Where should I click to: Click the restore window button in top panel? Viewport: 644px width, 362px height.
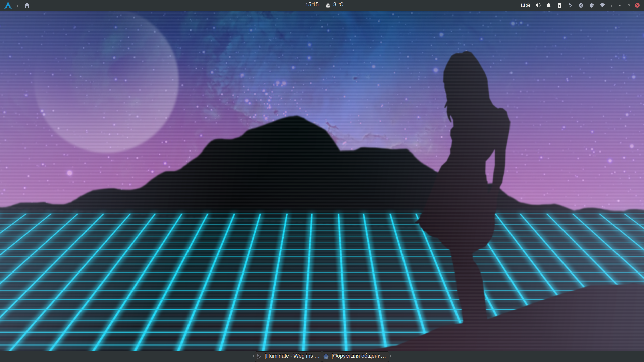[629, 5]
